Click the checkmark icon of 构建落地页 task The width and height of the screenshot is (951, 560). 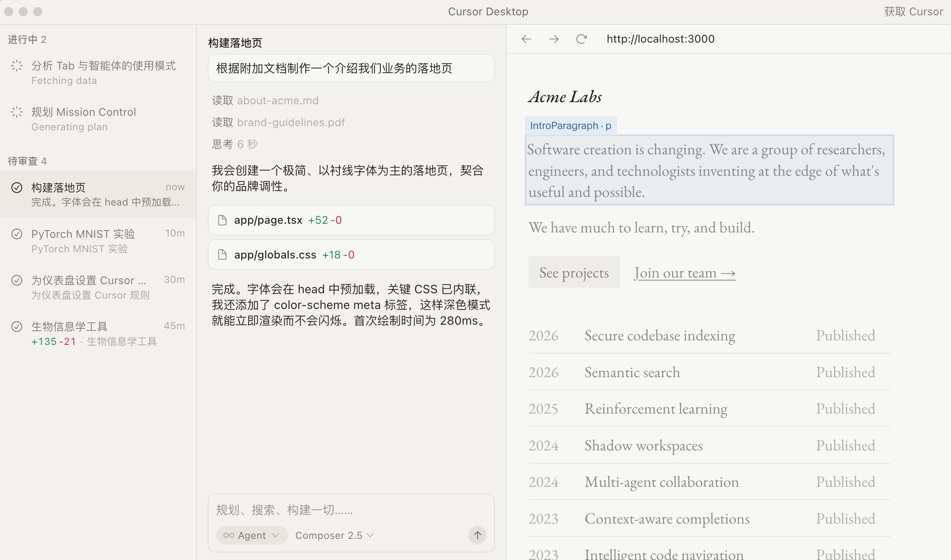pyautogui.click(x=17, y=187)
